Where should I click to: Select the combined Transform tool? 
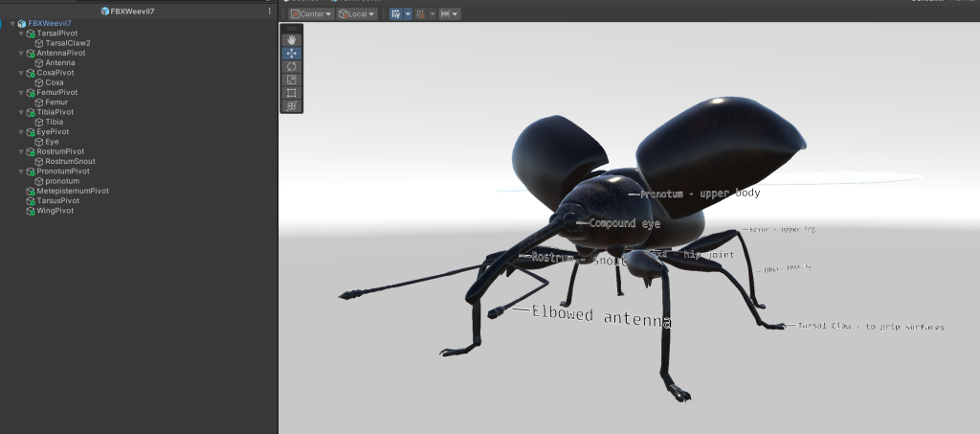[292, 106]
